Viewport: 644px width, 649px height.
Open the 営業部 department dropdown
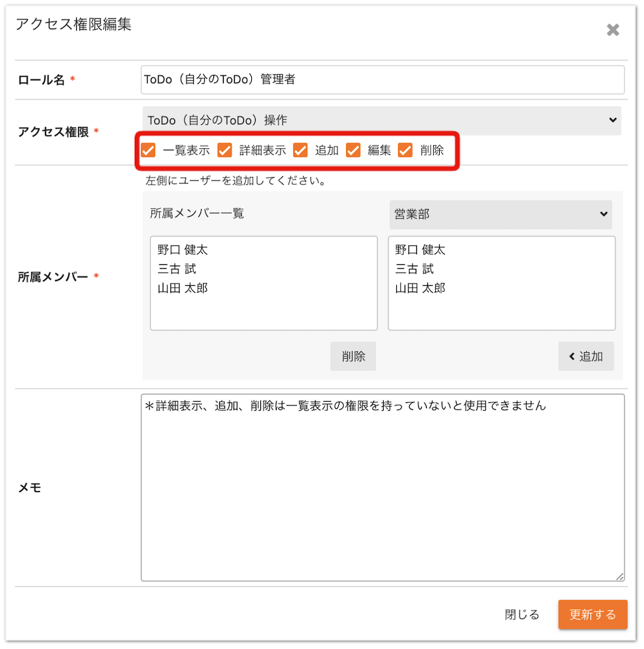point(500,214)
